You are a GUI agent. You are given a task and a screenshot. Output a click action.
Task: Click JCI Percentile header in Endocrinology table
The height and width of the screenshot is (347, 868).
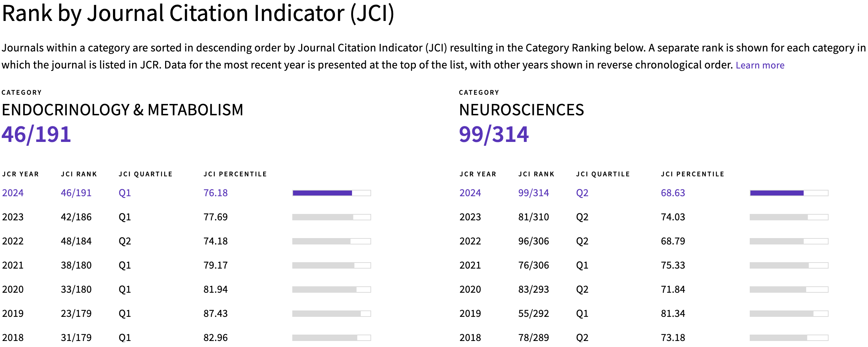(235, 174)
